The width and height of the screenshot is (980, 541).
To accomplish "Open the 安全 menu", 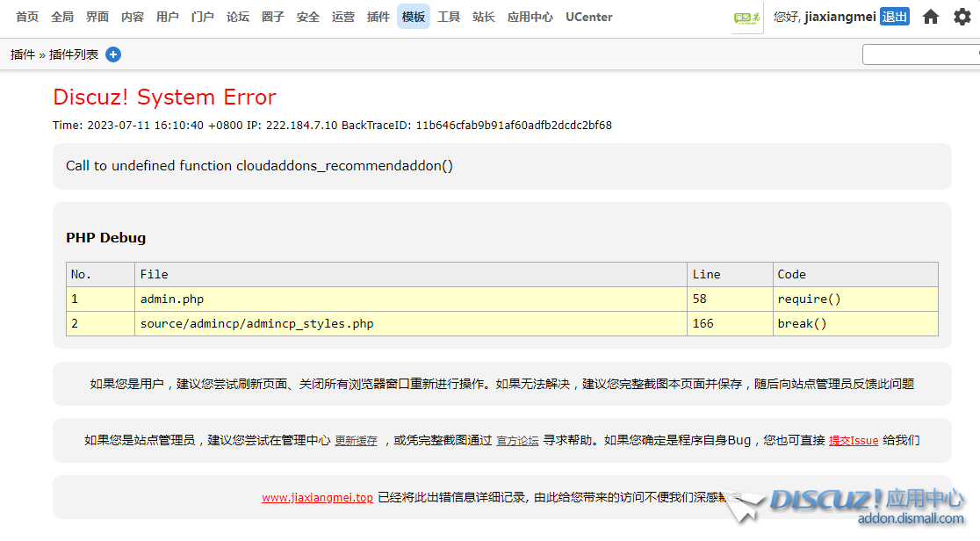I will tap(308, 17).
